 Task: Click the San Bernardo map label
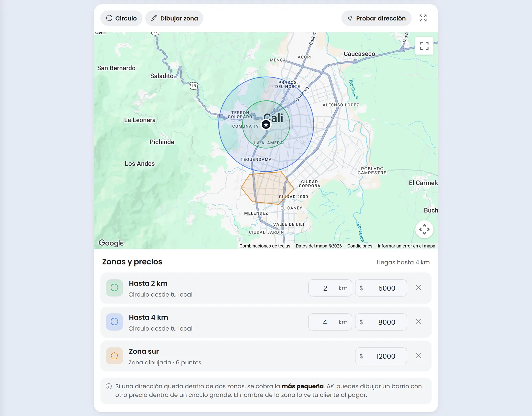tap(116, 68)
